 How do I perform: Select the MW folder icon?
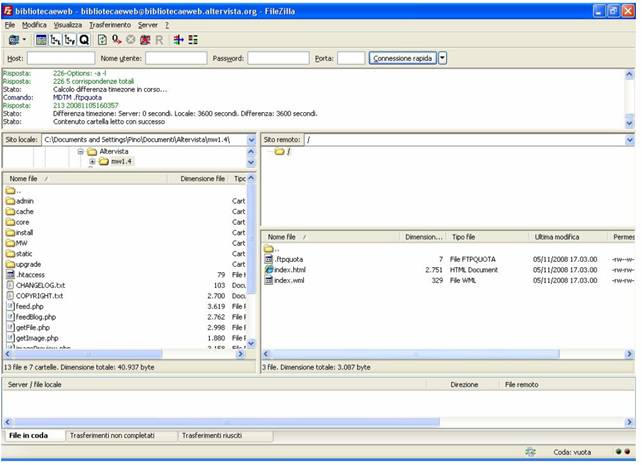click(10, 243)
